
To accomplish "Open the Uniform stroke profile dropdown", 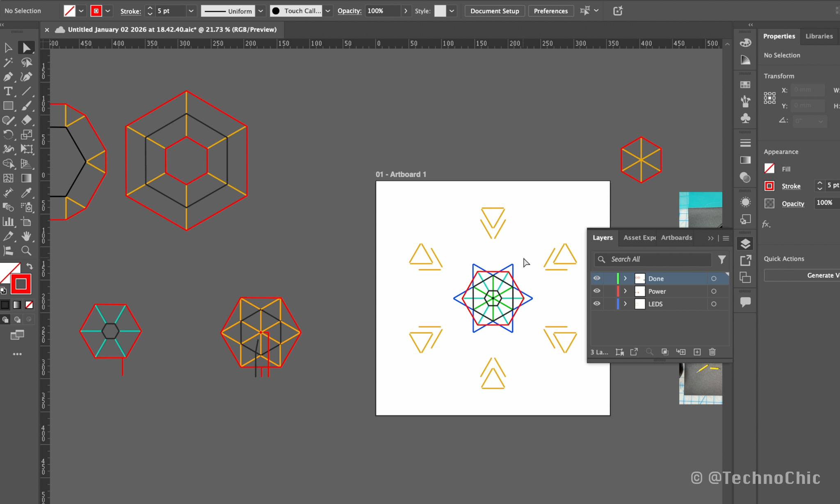I will coord(260,11).
